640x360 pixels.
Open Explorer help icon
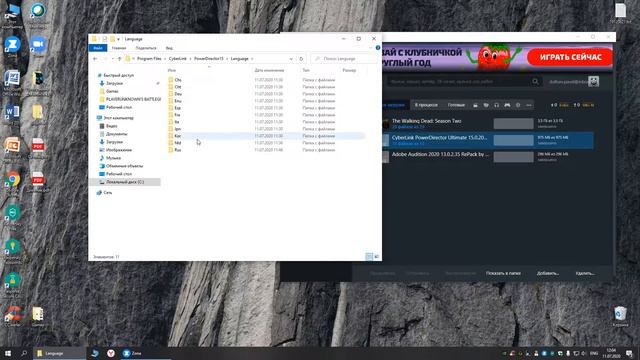(378, 48)
